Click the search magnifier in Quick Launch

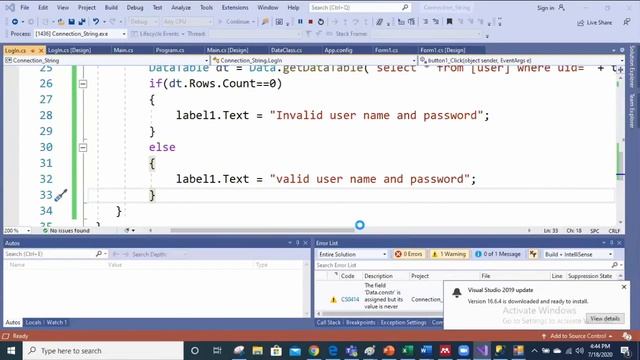405,7
